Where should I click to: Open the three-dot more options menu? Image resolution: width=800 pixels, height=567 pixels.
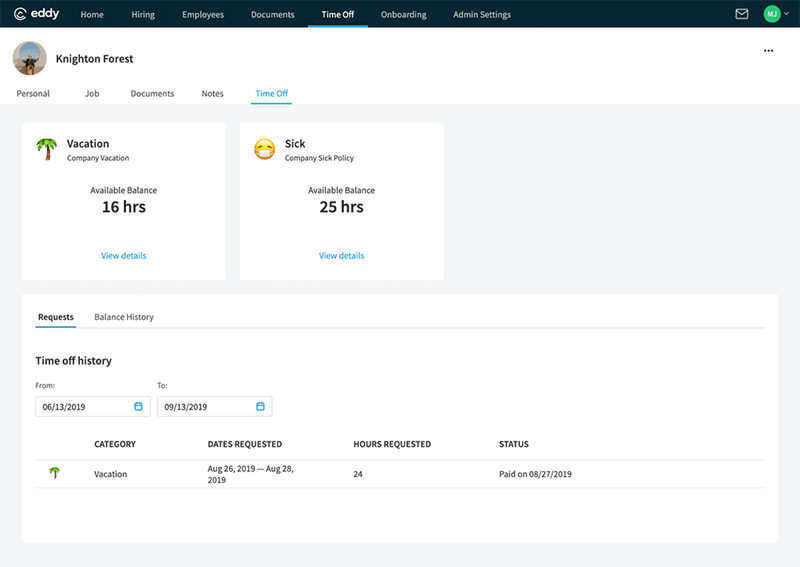click(768, 51)
